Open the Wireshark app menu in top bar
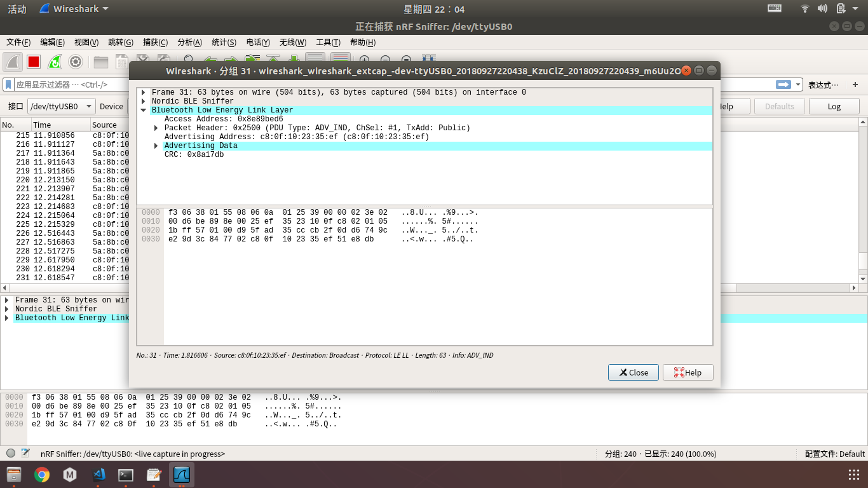The height and width of the screenshot is (488, 868). coord(74,9)
